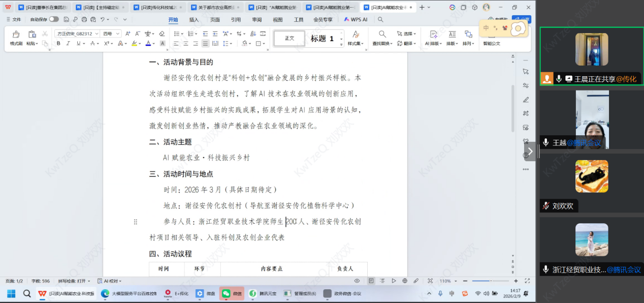Toggle the 自动保存 auto-save switch
The width and height of the screenshot is (644, 303).
click(x=53, y=19)
